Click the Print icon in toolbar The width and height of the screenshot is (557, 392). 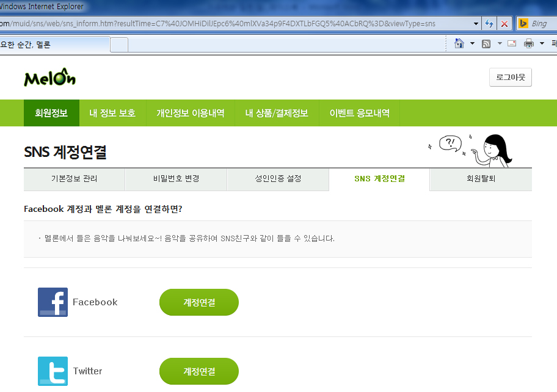(529, 43)
